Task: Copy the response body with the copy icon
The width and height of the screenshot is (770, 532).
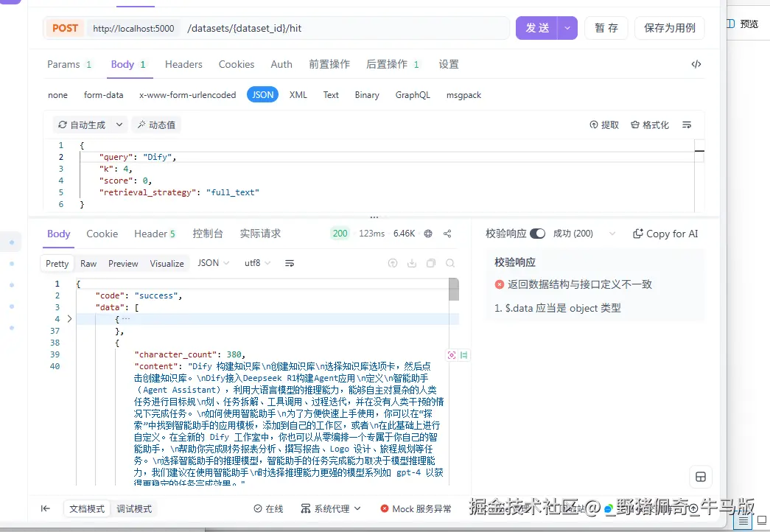Action: pos(430,263)
